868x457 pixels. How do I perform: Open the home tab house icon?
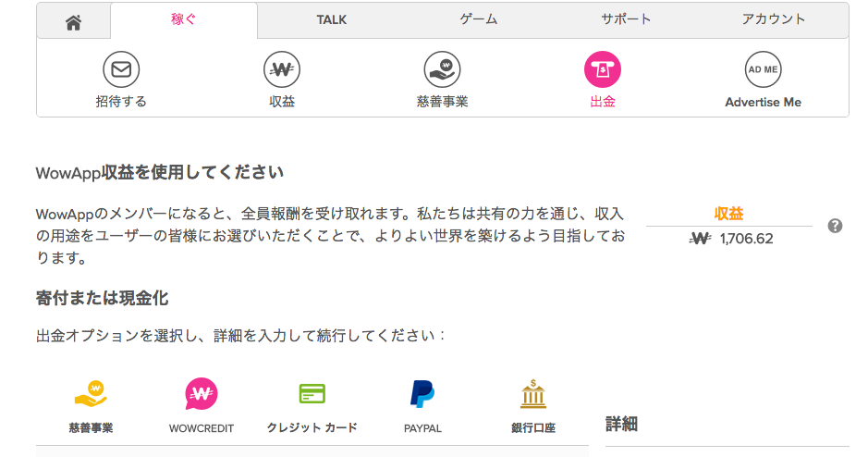74,22
